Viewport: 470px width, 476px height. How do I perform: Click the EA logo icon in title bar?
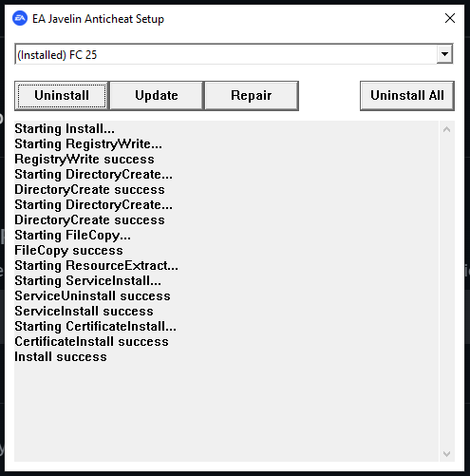(x=20, y=18)
